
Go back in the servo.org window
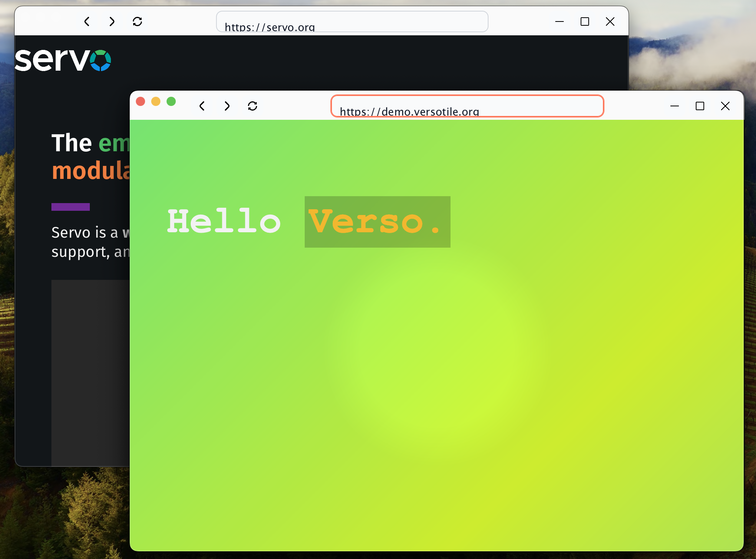tap(87, 21)
